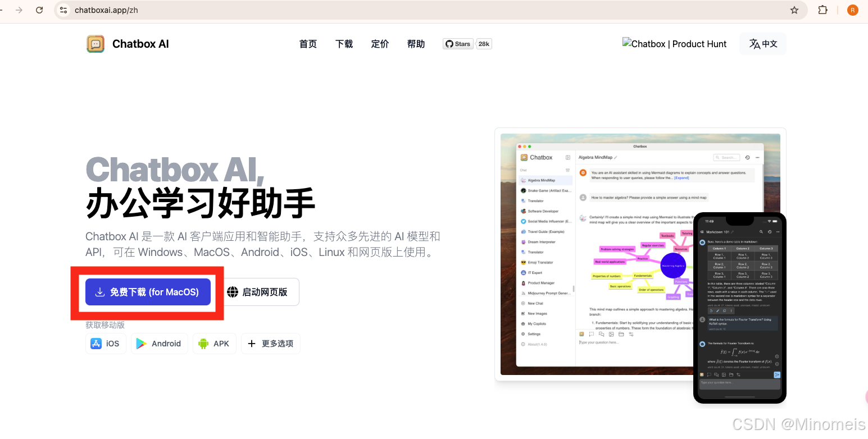
Task: Open the 定价 nav item
Action: (380, 44)
